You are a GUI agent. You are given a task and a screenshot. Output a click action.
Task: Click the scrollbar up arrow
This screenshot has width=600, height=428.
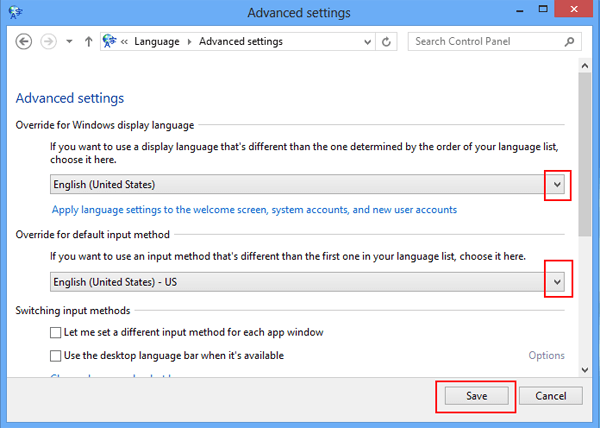(585, 65)
